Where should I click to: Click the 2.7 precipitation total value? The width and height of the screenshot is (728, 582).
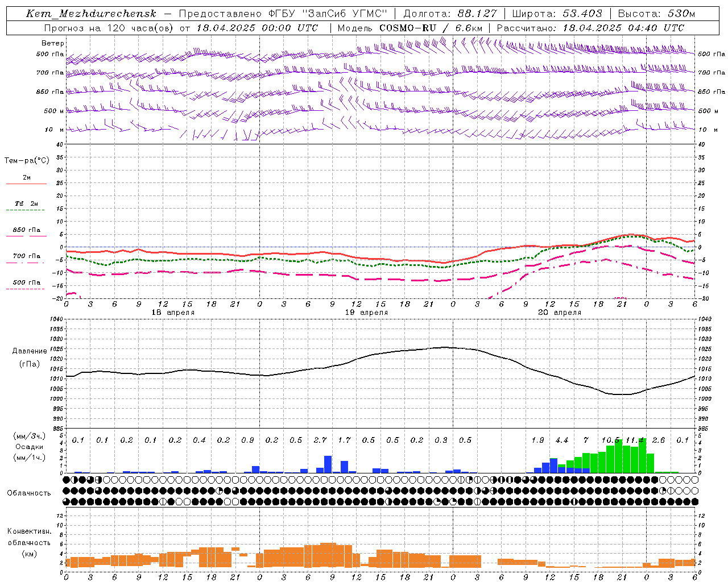320,440
